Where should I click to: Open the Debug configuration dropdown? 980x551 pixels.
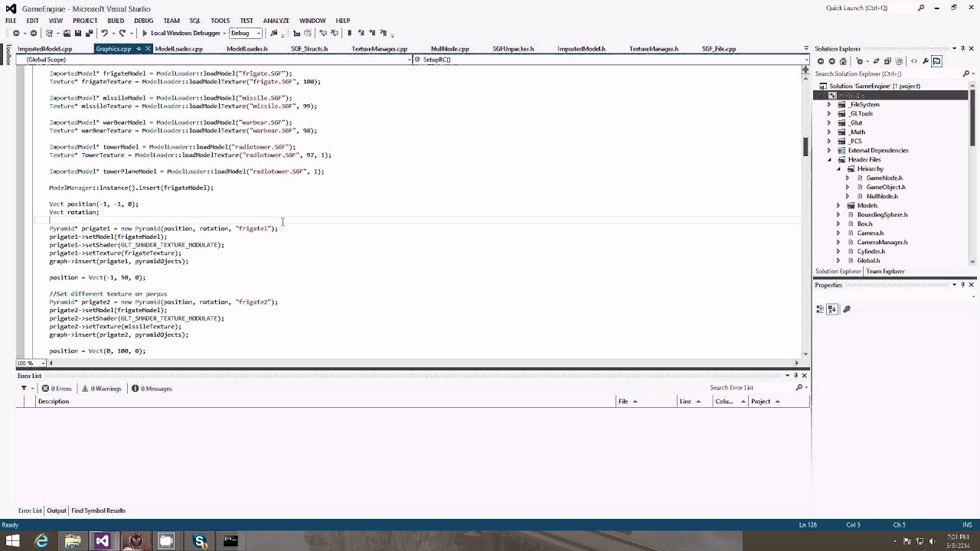[245, 33]
